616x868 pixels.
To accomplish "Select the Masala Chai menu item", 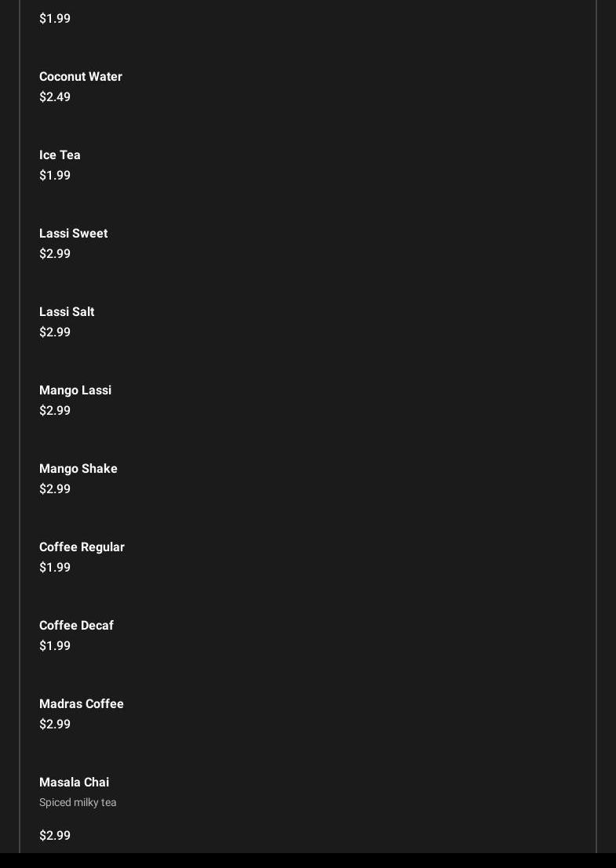I will [x=74, y=783].
